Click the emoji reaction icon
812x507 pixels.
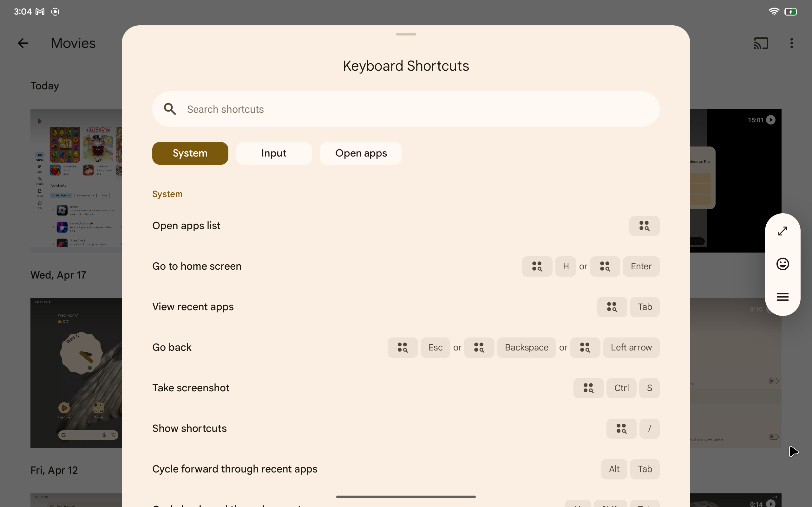click(x=783, y=264)
